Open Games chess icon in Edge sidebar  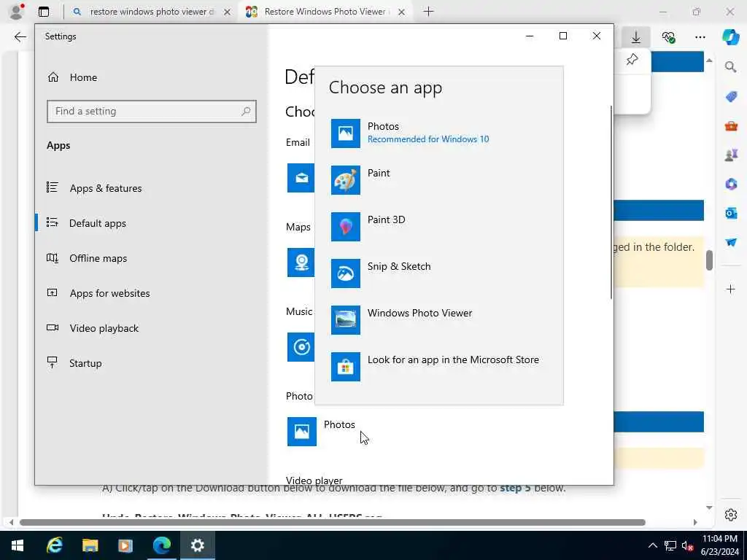731,155
